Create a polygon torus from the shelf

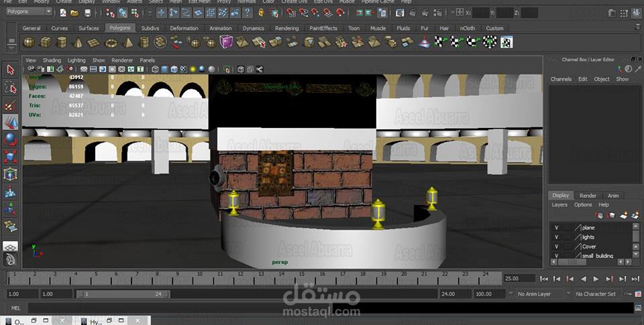(x=111, y=42)
